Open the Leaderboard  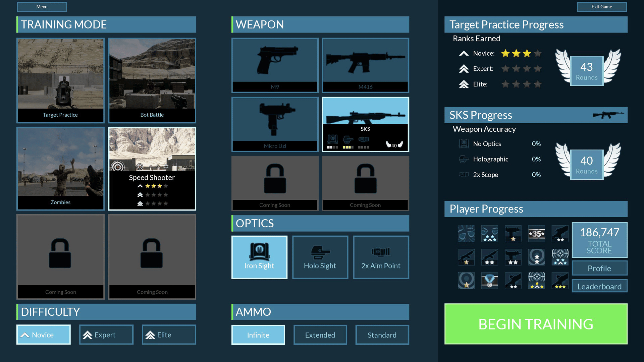coord(599,286)
